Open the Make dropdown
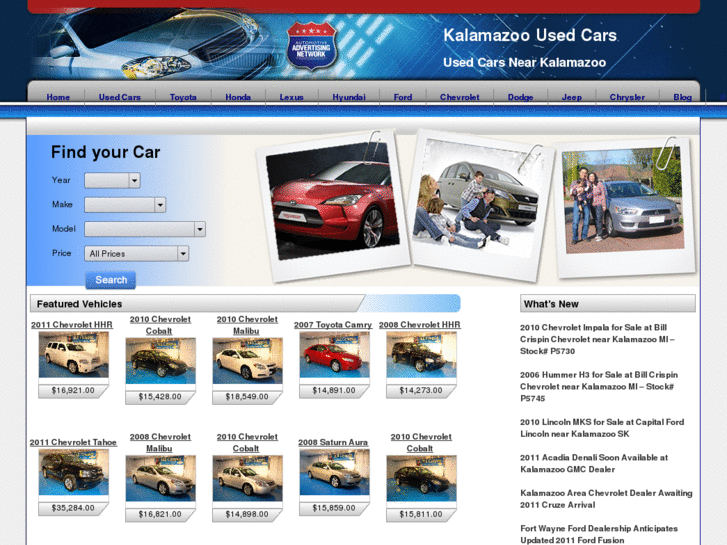Screen dimensions: 727x545 click(125, 205)
